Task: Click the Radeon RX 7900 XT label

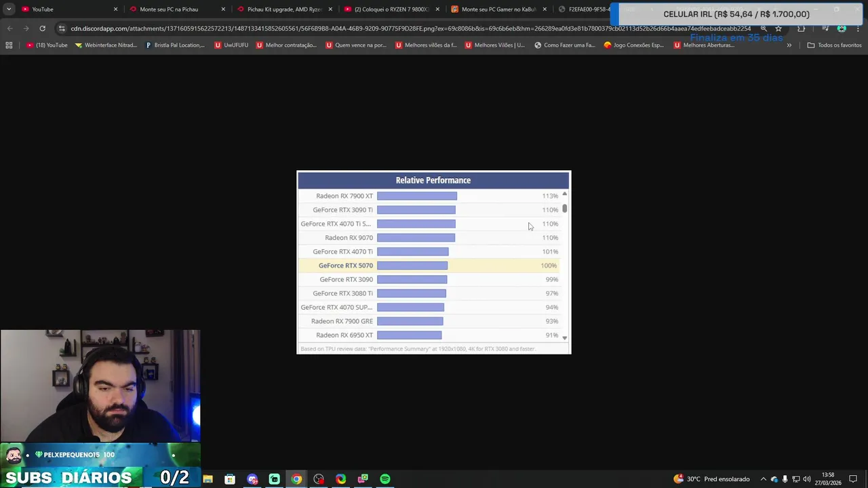Action: [x=344, y=196]
